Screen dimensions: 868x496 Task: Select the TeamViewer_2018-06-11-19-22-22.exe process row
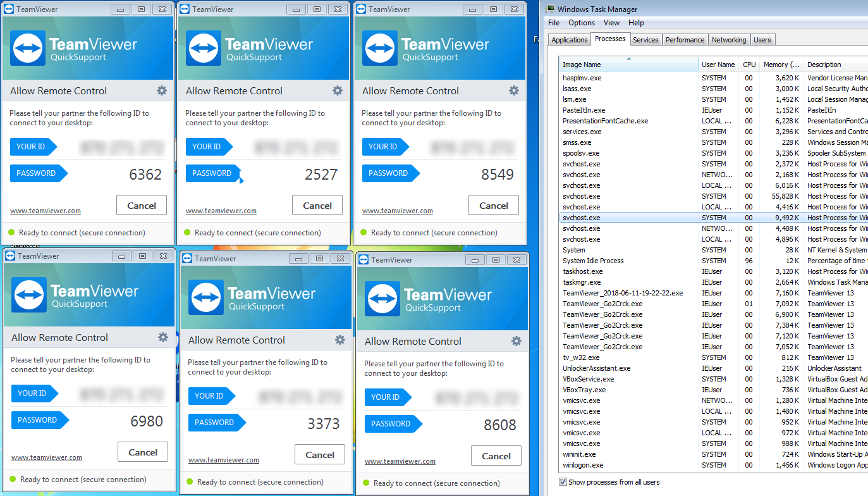714,293
